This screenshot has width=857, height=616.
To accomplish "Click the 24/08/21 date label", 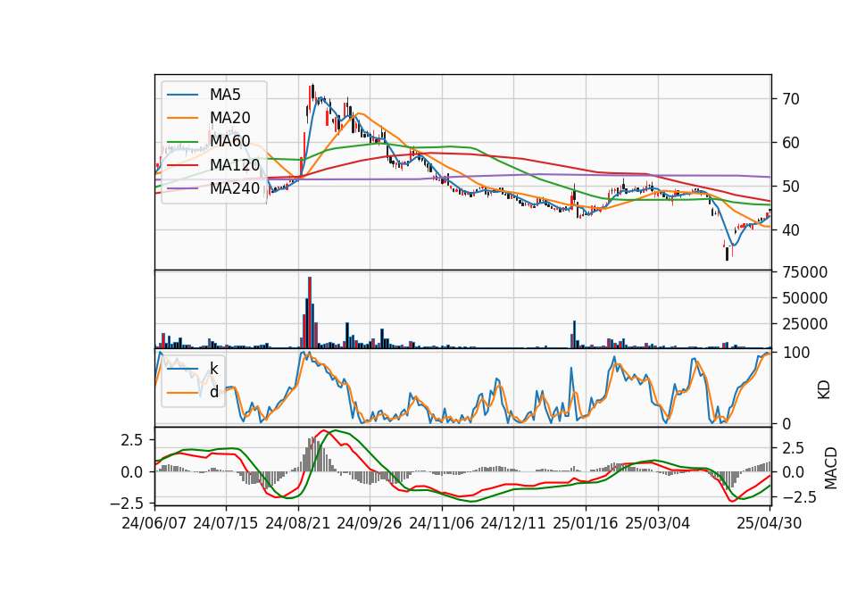I will coord(298,523).
